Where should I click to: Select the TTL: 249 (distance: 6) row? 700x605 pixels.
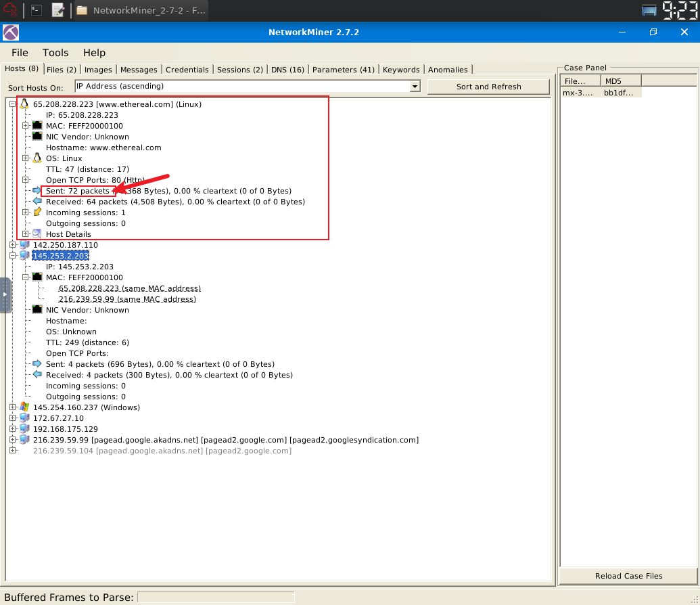(87, 342)
